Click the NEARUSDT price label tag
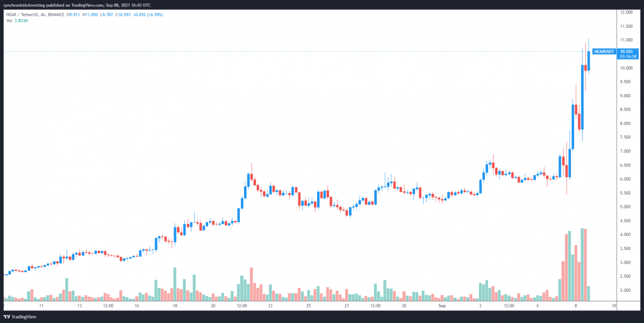Viewport: 644px width, 323px height. (604, 51)
